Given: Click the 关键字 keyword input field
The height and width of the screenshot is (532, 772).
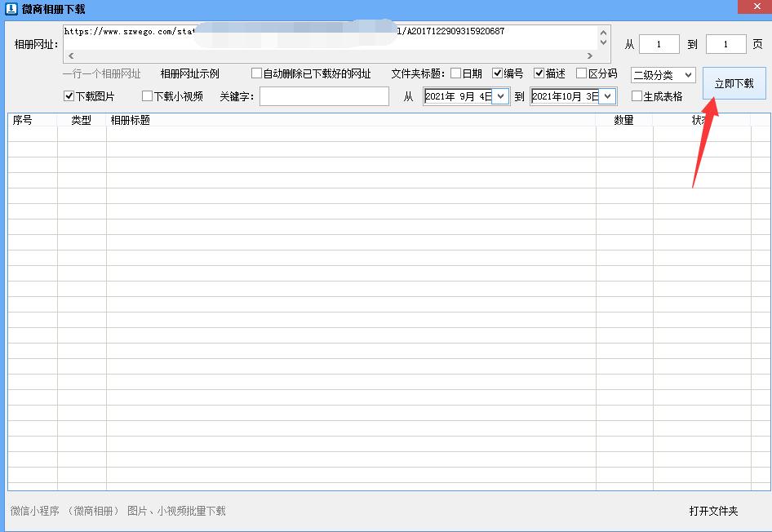Looking at the screenshot, I should (x=324, y=96).
